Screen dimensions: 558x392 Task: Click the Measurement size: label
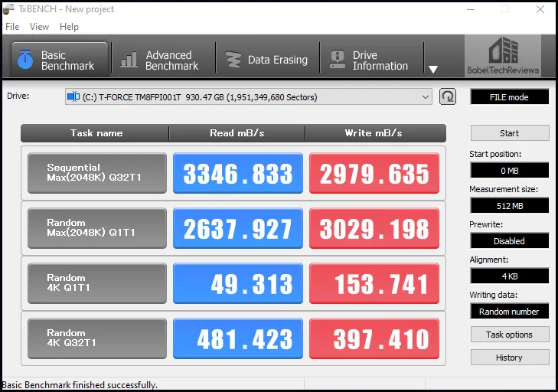coord(504,189)
